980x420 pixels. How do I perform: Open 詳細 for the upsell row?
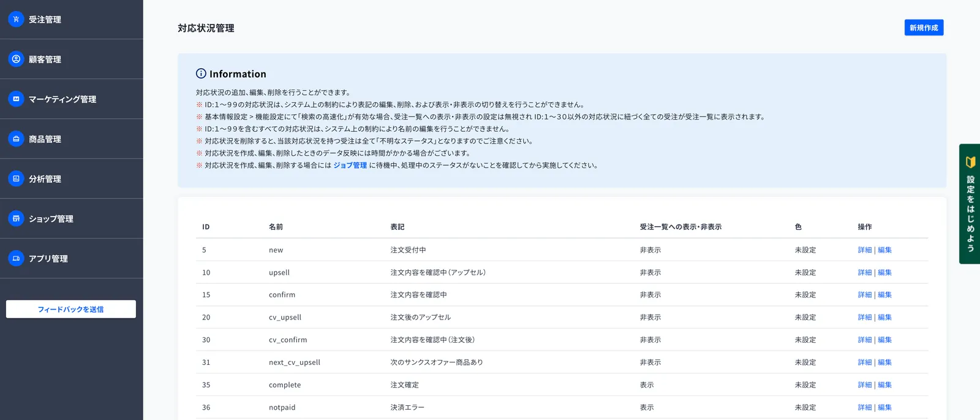pyautogui.click(x=865, y=272)
